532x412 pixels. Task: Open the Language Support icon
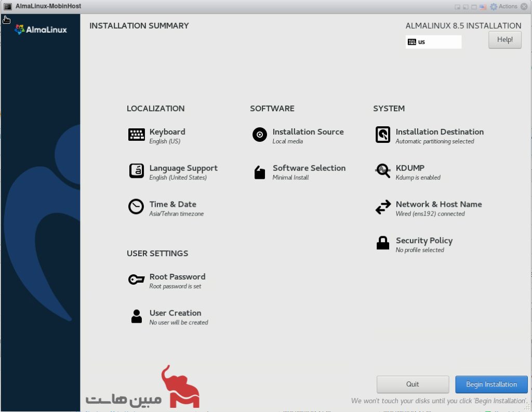coord(137,171)
